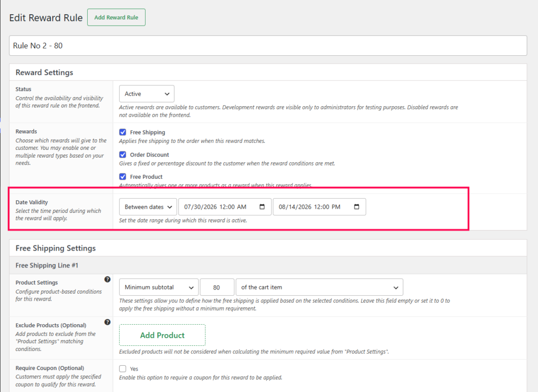Click the Add Product button
The image size is (538, 392).
click(x=162, y=335)
